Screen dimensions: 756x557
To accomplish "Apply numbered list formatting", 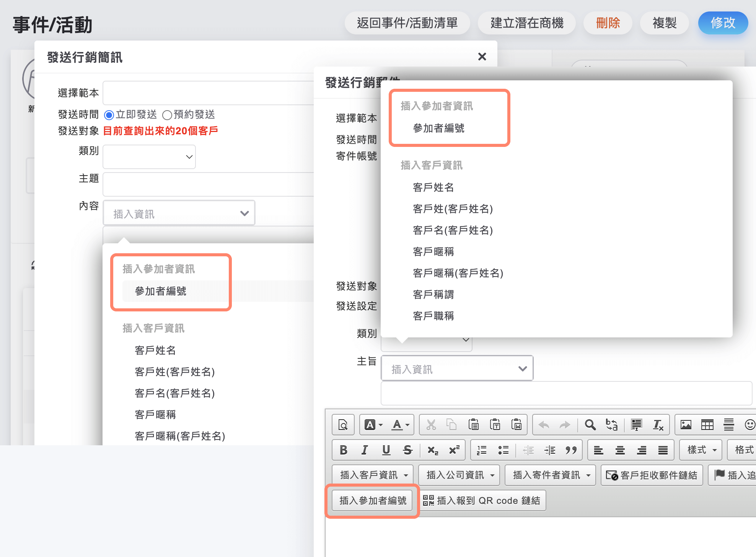I will 481,450.
